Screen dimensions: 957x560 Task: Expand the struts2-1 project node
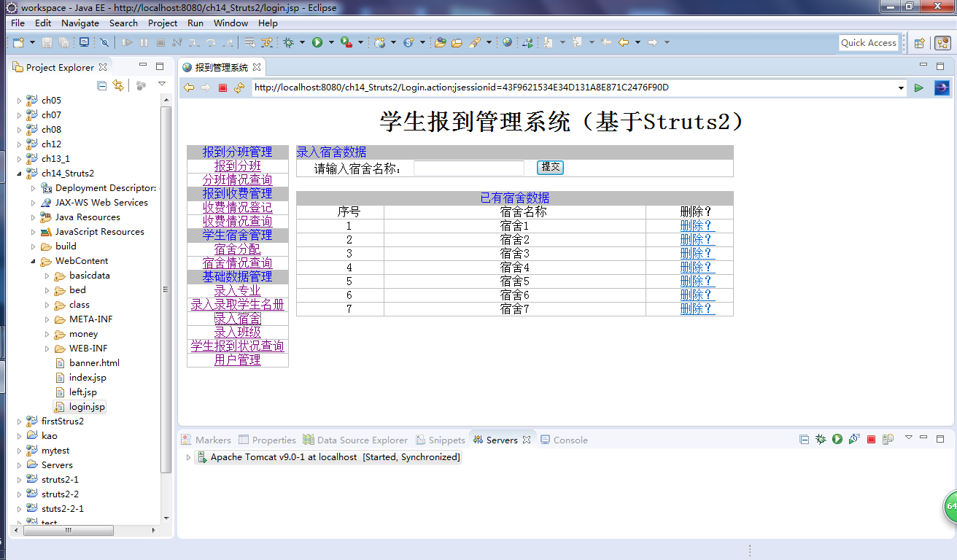[x=20, y=480]
